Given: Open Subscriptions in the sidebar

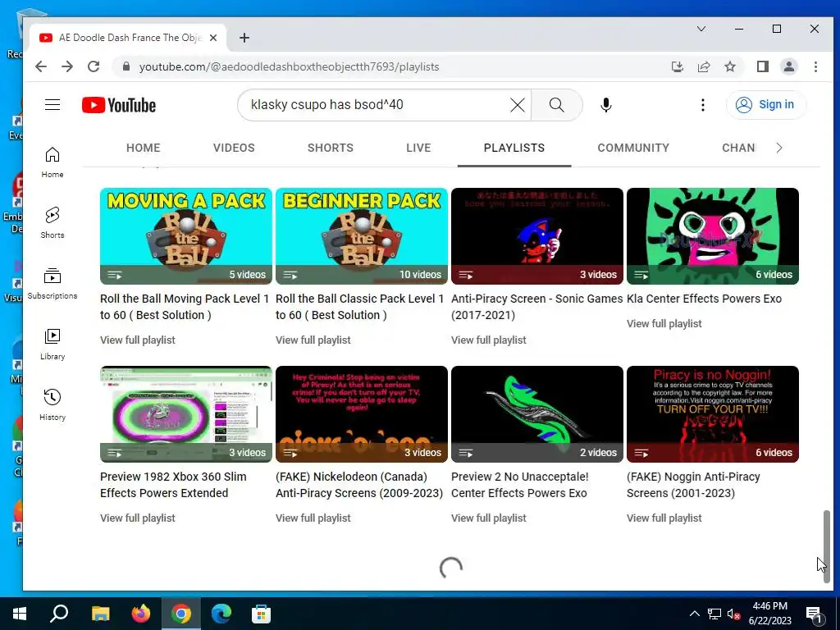Looking at the screenshot, I should click(x=52, y=284).
